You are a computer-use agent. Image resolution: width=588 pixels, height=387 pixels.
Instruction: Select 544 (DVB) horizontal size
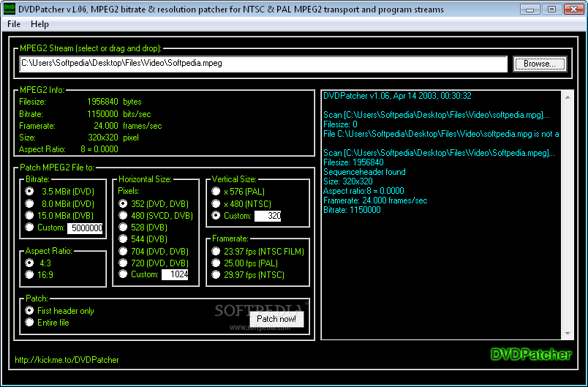(143, 239)
